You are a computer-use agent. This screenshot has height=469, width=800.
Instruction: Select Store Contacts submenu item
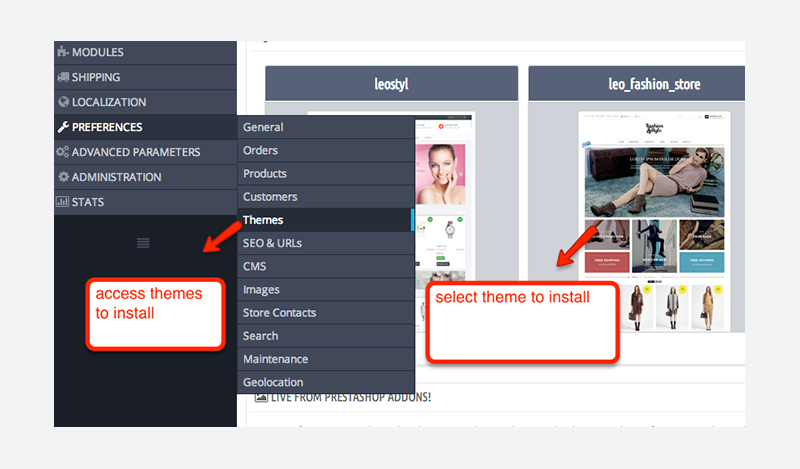pyautogui.click(x=326, y=313)
